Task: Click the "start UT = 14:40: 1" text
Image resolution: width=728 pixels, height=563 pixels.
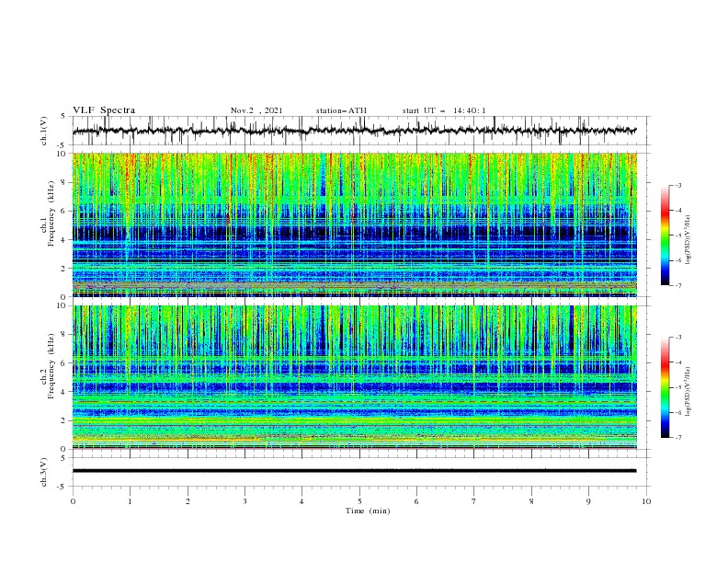Action: tap(444, 110)
